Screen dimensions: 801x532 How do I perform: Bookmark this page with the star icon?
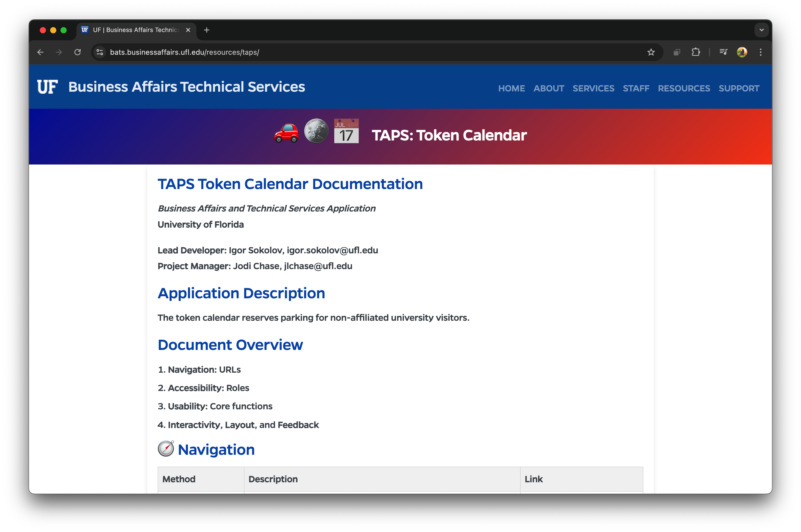pyautogui.click(x=651, y=52)
